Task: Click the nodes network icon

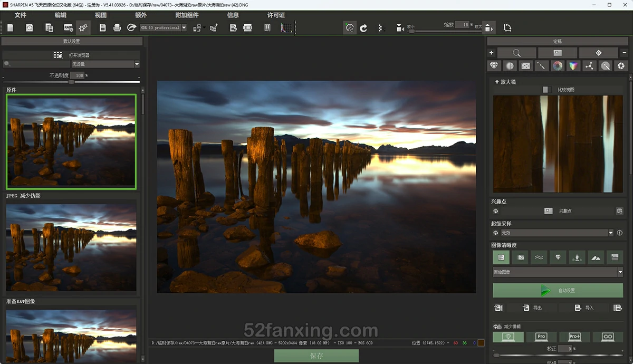Action: [x=589, y=66]
